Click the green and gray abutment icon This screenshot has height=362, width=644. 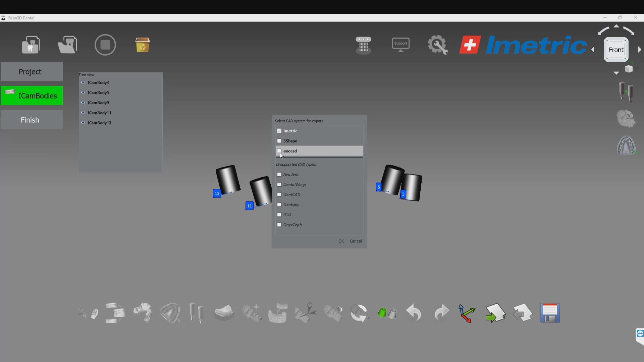(x=387, y=313)
